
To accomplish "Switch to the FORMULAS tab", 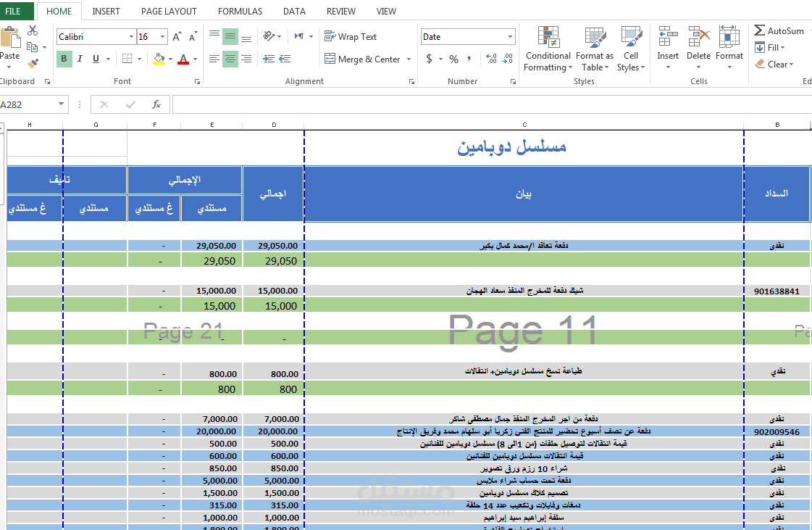I will pyautogui.click(x=240, y=12).
